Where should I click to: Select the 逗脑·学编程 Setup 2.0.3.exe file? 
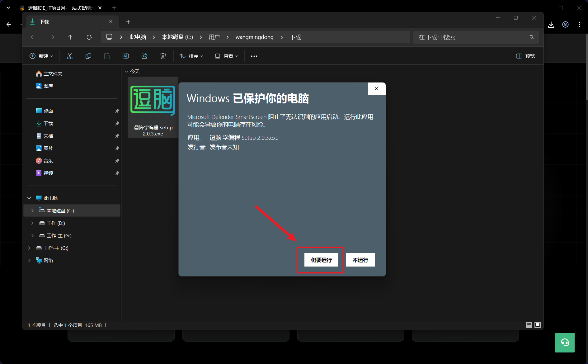[153, 107]
